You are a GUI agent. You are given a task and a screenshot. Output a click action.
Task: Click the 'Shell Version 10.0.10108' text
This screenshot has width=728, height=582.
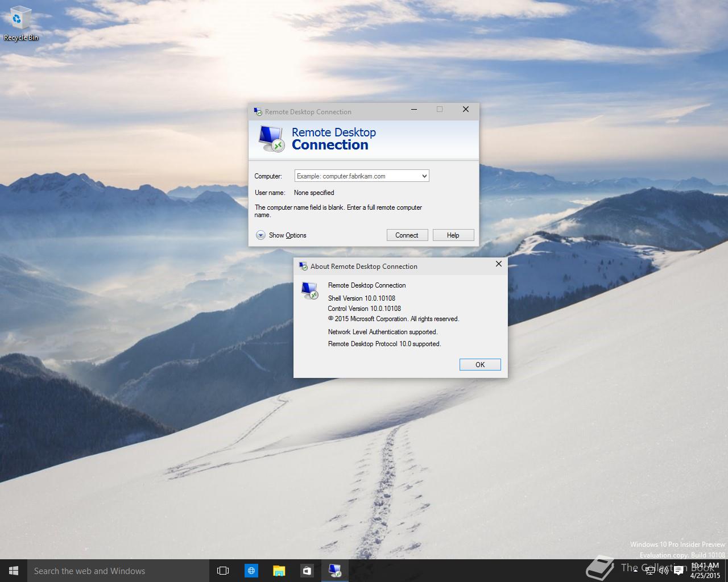click(362, 298)
